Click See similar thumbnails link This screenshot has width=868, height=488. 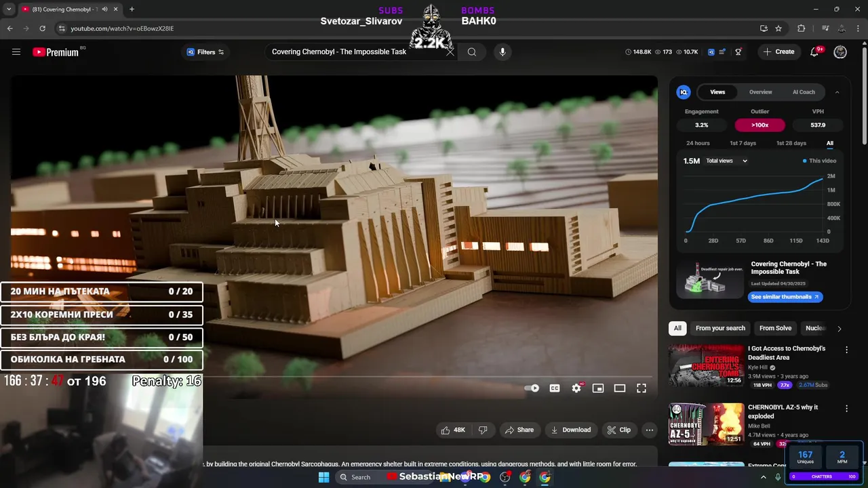[x=785, y=297]
